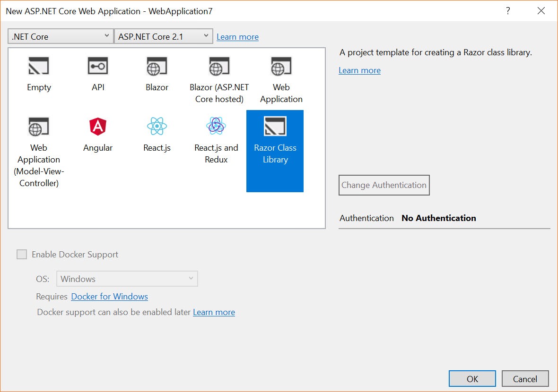
Task: Click the Change Authentication button
Action: (384, 185)
